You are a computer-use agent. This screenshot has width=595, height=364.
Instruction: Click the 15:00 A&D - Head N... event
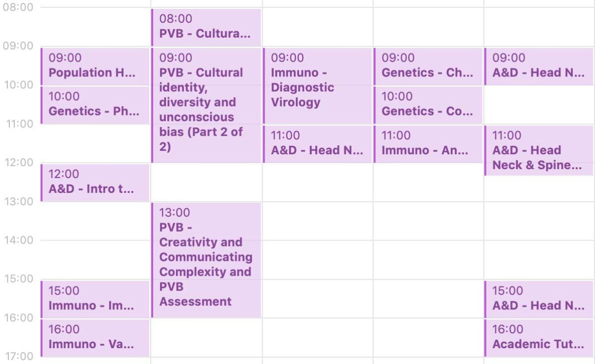click(539, 299)
